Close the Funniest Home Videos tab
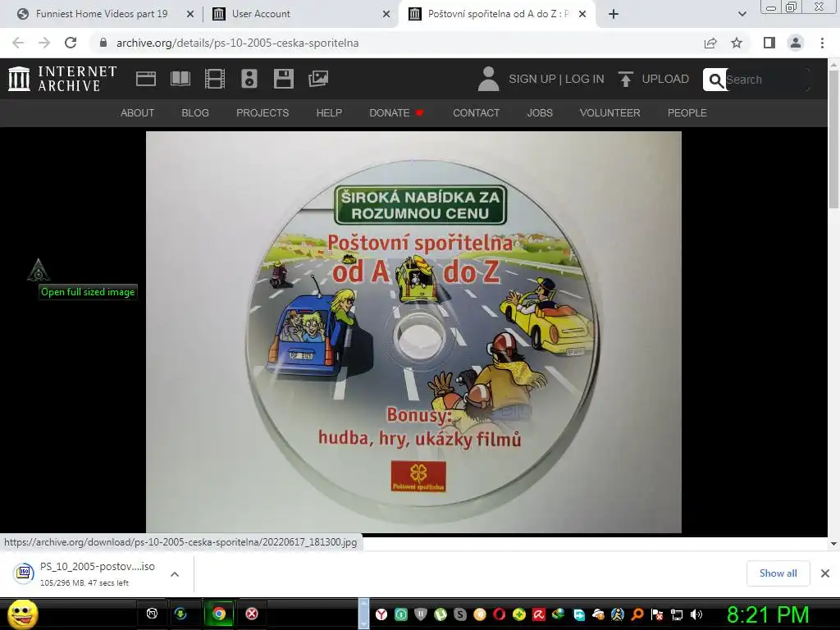The image size is (840, 630). (189, 15)
